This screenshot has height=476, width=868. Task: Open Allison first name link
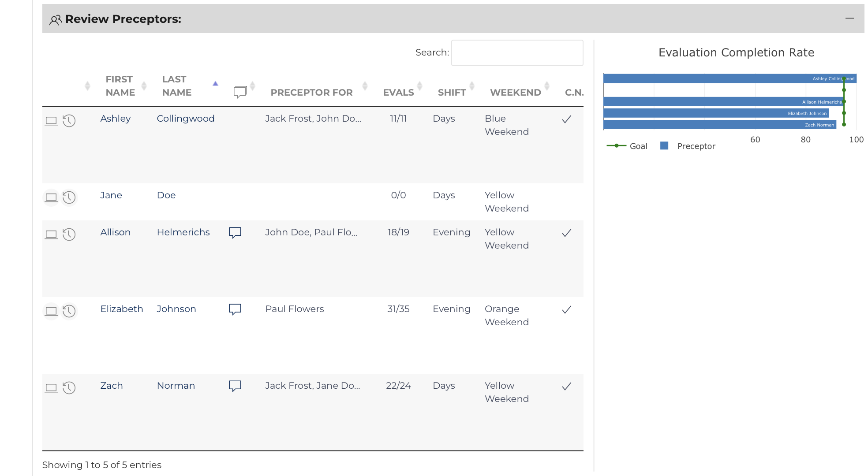click(x=116, y=232)
